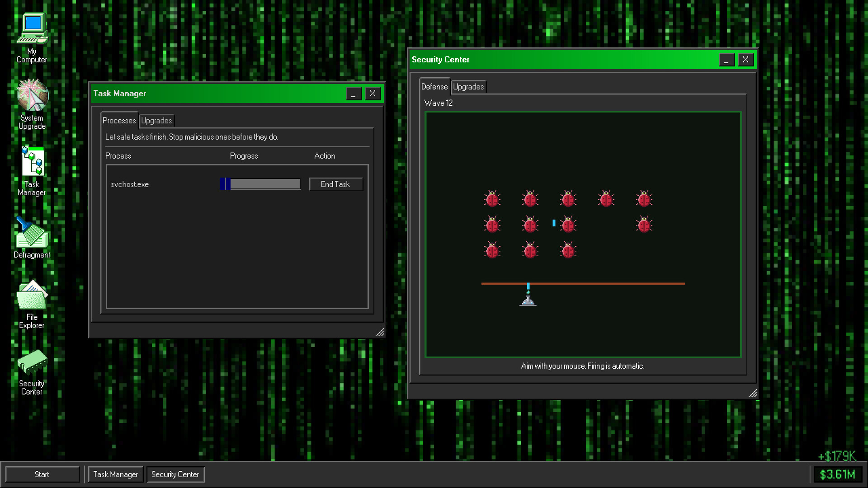The height and width of the screenshot is (488, 868).
Task: Click the svchost.exe progress bar
Action: click(x=260, y=184)
